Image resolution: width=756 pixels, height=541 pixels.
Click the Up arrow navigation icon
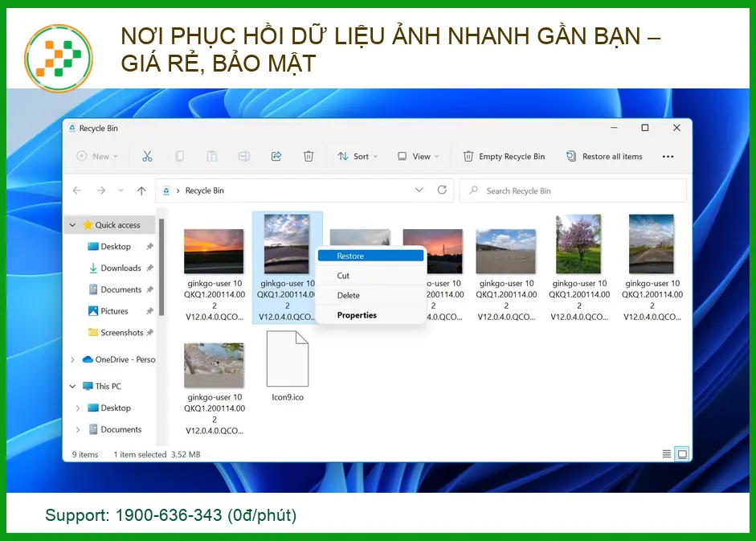[141, 191]
